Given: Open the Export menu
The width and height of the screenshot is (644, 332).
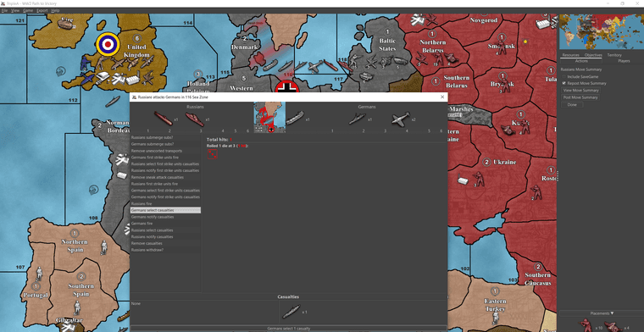Looking at the screenshot, I should 42,10.
